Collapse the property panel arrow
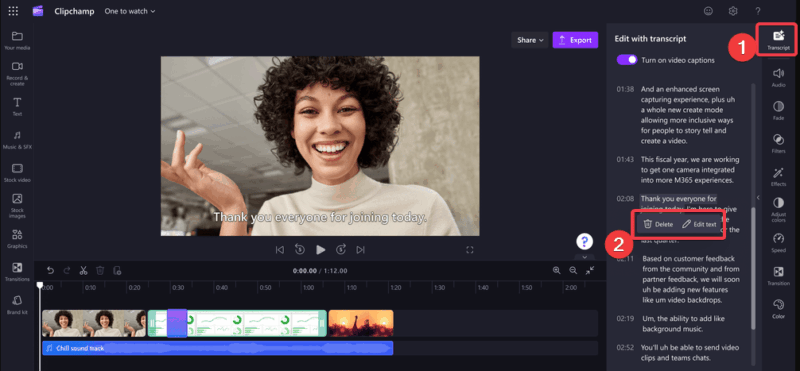Screen dimensions: 800x371 click(x=758, y=197)
